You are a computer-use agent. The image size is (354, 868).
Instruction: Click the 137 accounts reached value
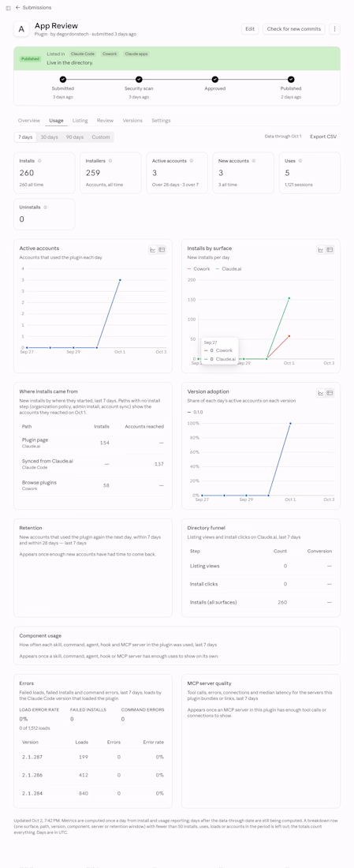pyautogui.click(x=160, y=464)
